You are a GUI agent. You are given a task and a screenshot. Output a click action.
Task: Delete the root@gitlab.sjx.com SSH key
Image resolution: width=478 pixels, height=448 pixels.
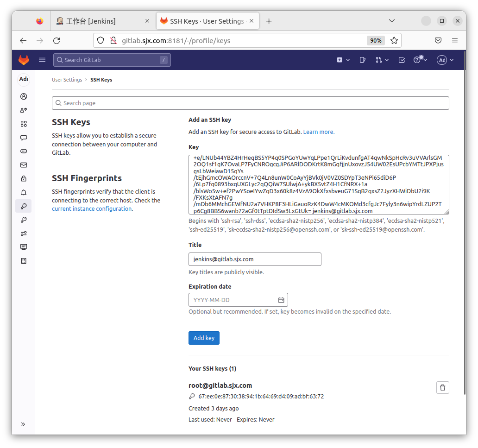[442, 387]
